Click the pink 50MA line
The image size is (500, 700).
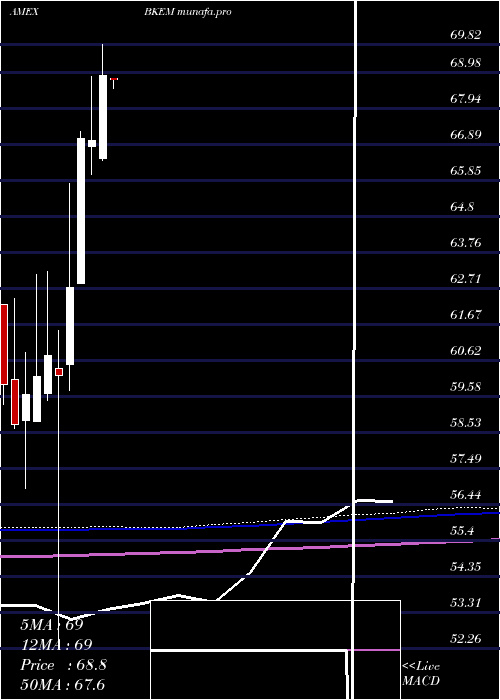coord(250,549)
